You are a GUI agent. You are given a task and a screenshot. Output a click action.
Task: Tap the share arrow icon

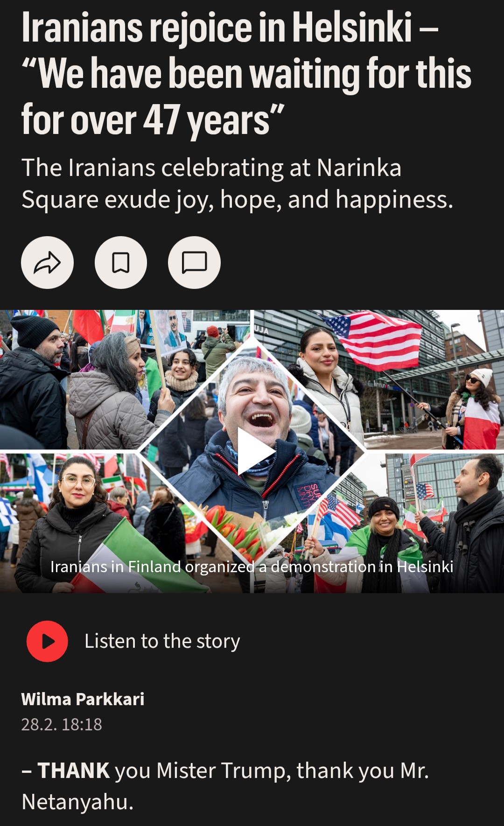(x=47, y=263)
